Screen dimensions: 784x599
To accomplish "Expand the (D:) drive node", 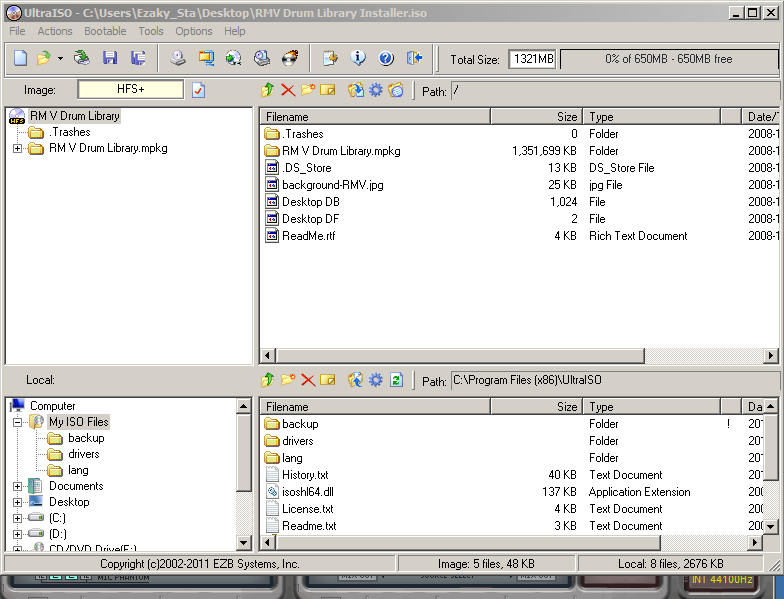I will [x=18, y=534].
